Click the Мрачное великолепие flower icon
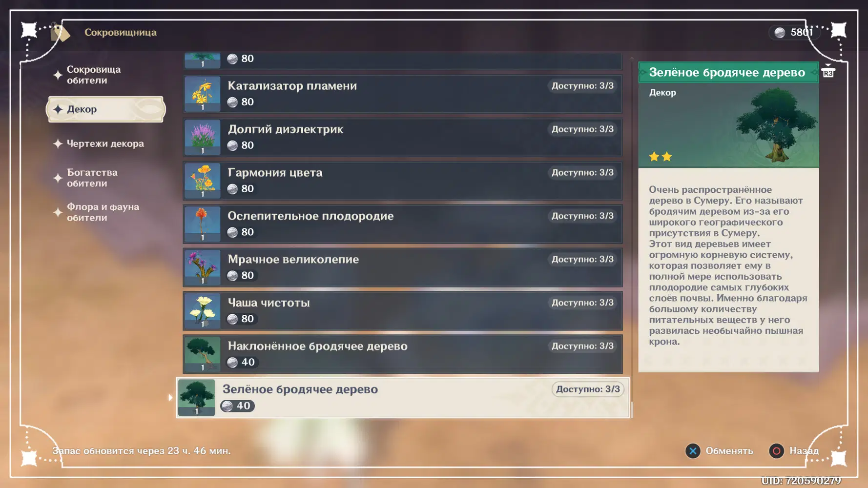Screen dimensions: 868x488 point(202,267)
